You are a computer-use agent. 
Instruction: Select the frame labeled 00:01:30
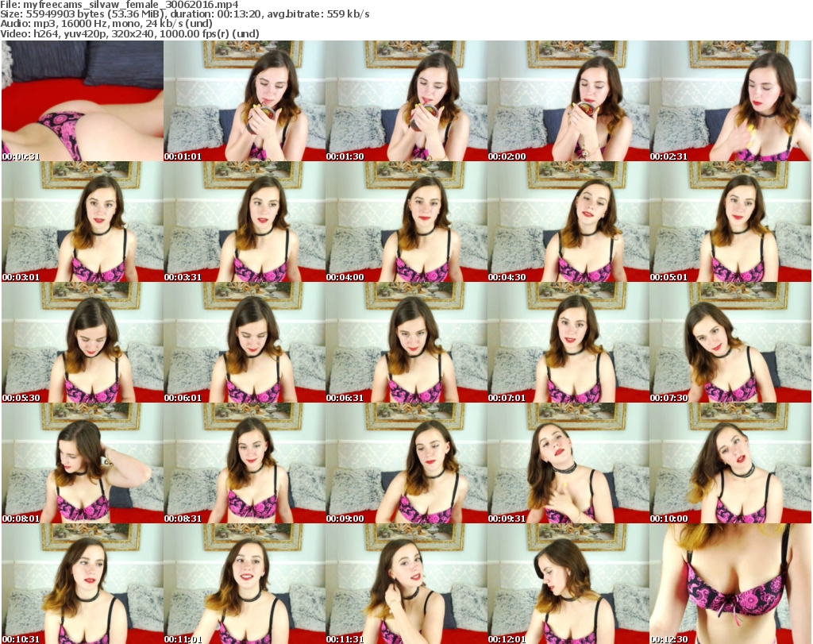coord(406,101)
